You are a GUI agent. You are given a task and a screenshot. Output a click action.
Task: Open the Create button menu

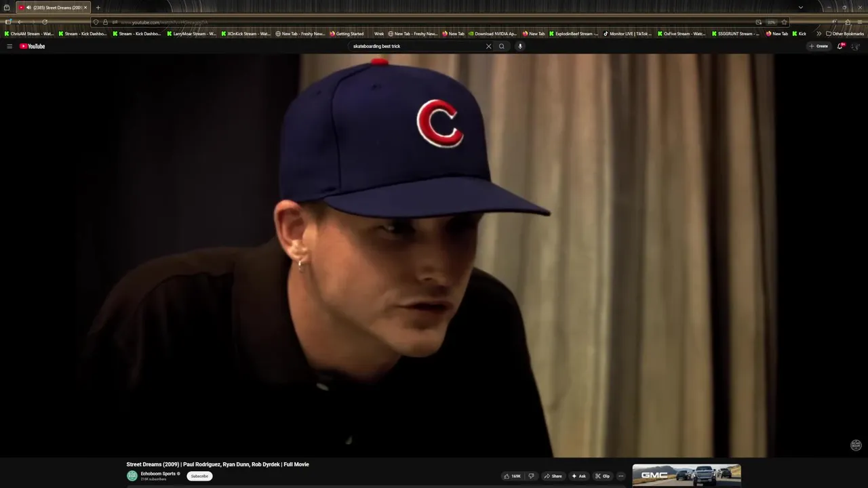818,46
